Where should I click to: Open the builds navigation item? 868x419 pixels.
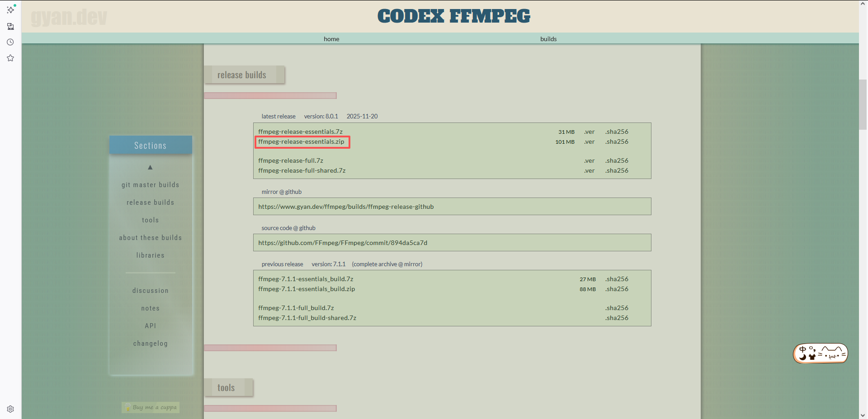pyautogui.click(x=548, y=39)
